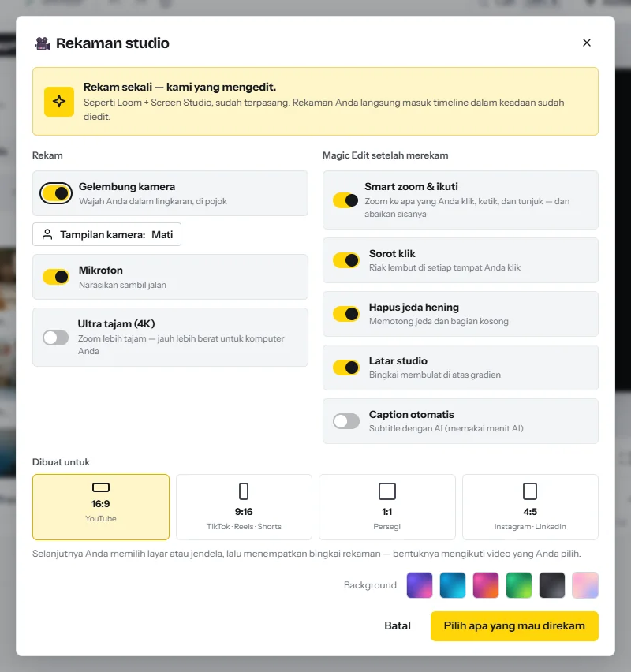631x672 pixels.
Task: Click the Ultra tajam (4K) label
Action: click(x=116, y=323)
